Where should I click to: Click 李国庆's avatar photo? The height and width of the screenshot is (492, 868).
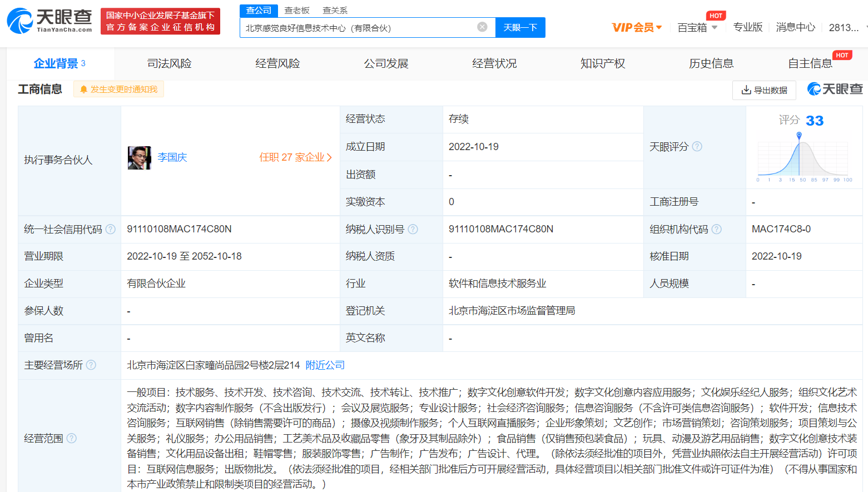pos(139,157)
